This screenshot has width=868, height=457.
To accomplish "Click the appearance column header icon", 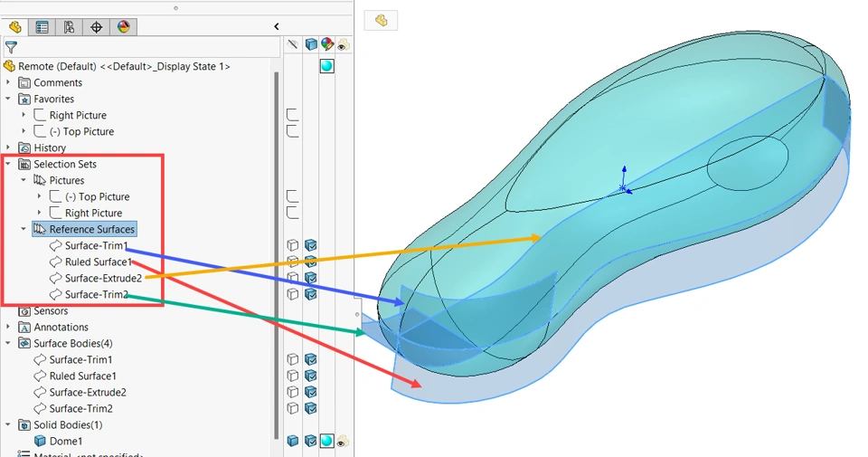I will coord(327,44).
